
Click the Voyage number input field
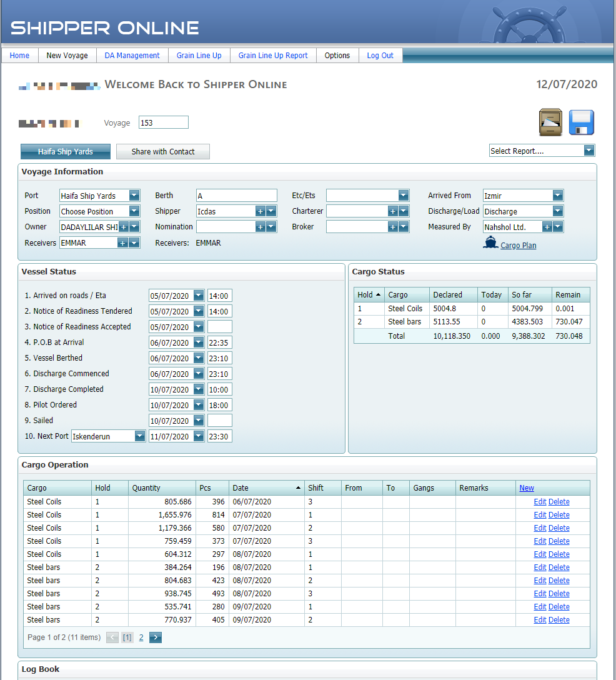[163, 123]
